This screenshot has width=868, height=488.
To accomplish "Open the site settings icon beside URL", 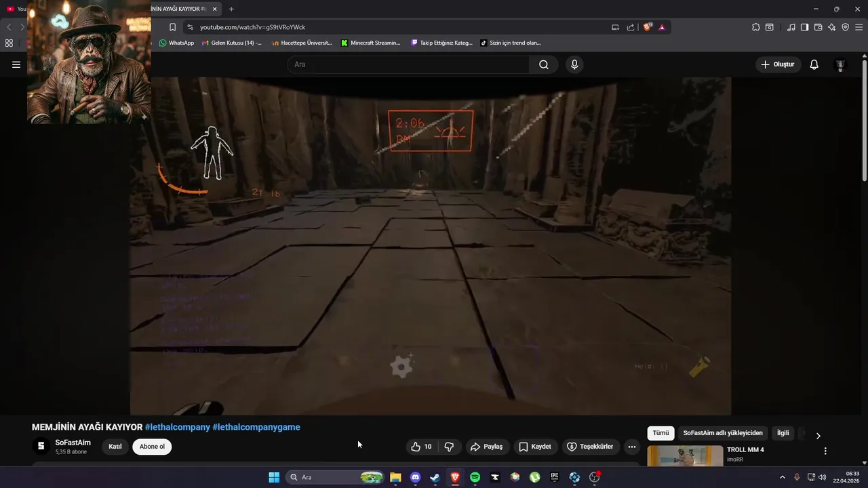I will (x=190, y=27).
